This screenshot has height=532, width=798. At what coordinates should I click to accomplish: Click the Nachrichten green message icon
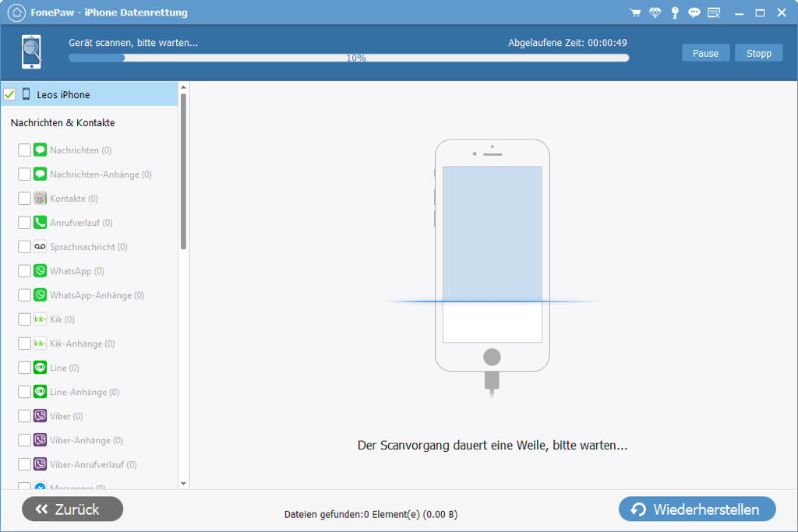[x=41, y=150]
